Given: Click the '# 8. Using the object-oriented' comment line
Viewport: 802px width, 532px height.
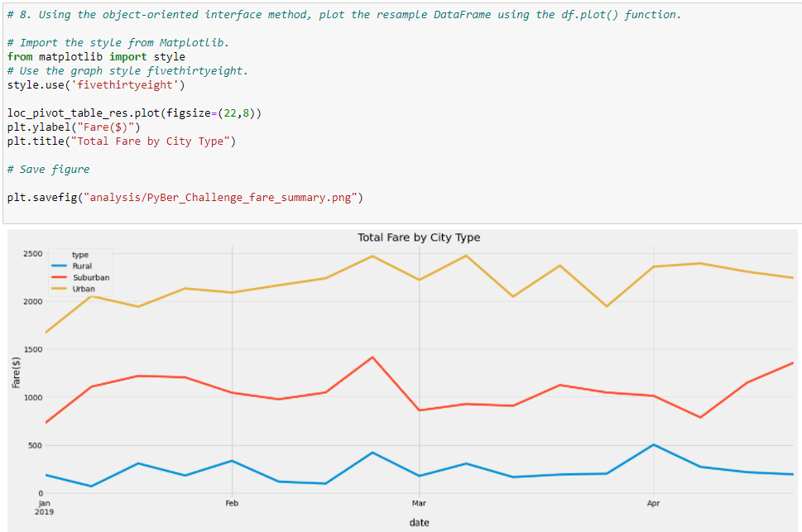Looking at the screenshot, I should click(344, 14).
